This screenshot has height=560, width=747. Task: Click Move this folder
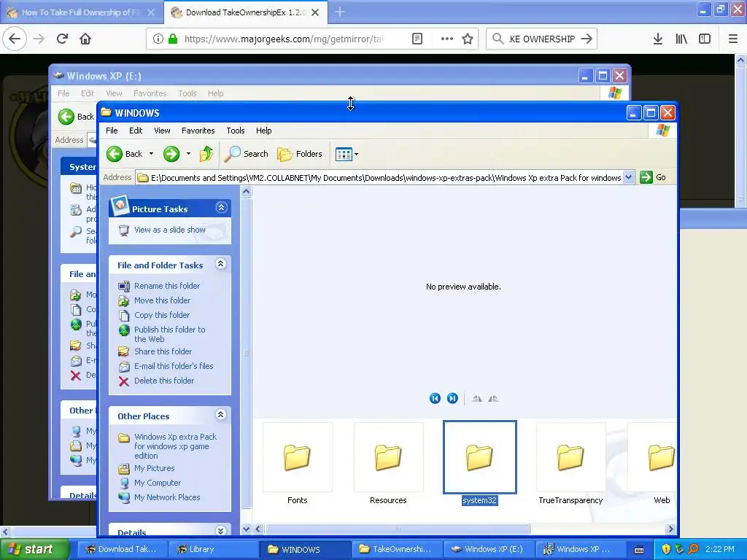[162, 300]
